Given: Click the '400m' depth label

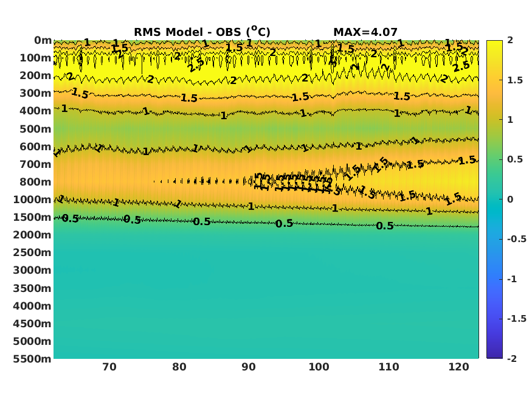Looking at the screenshot, I should (35, 111).
